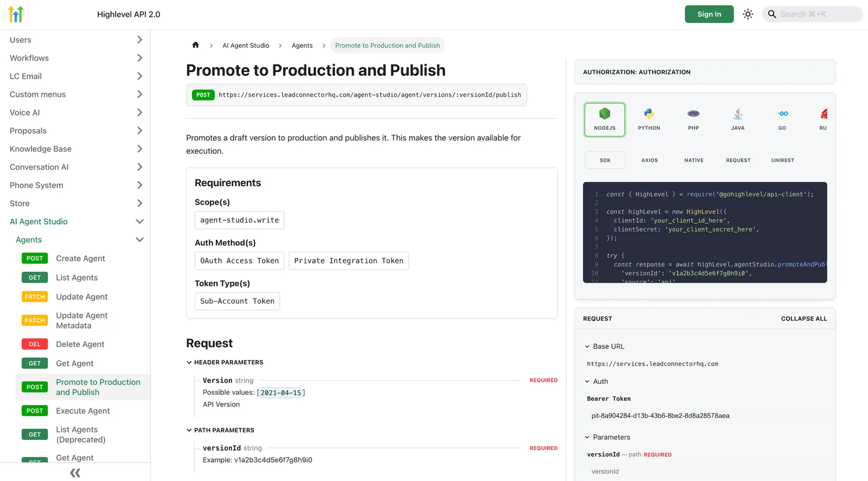Click the Highlevel API 2.0 title
The width and height of the screenshot is (868, 481).
click(129, 14)
